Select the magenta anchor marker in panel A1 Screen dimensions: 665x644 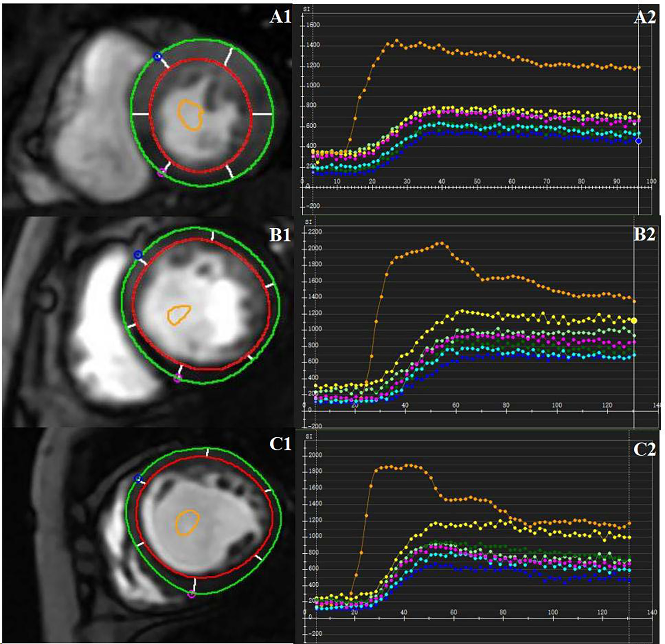162,173
